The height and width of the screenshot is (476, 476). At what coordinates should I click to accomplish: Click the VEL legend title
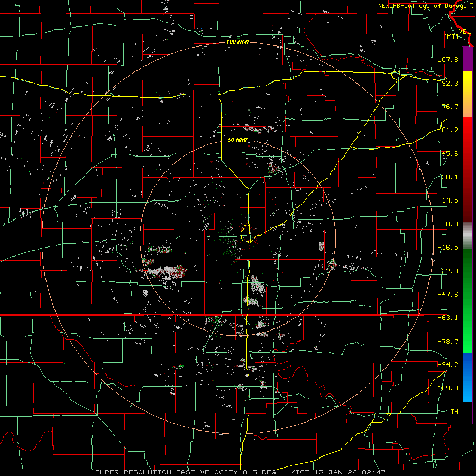464,32
